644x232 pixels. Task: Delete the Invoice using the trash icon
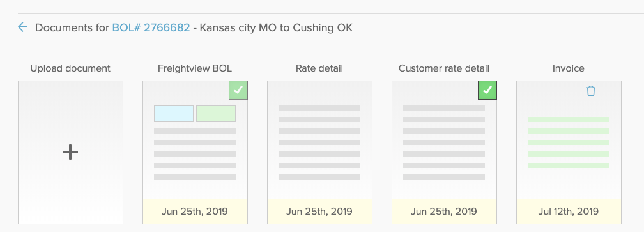click(x=590, y=91)
